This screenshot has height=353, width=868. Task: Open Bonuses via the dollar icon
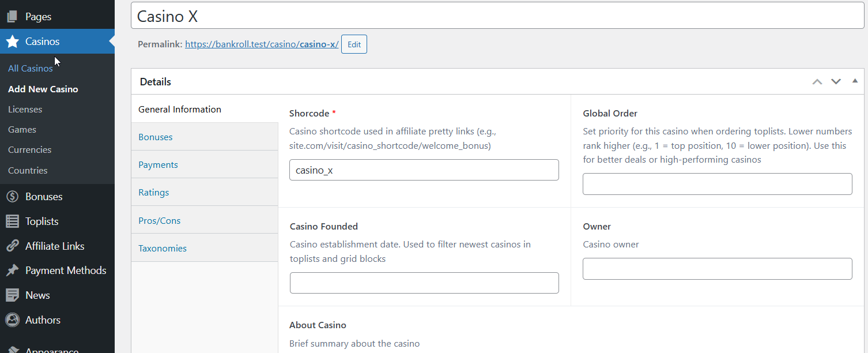tap(12, 196)
